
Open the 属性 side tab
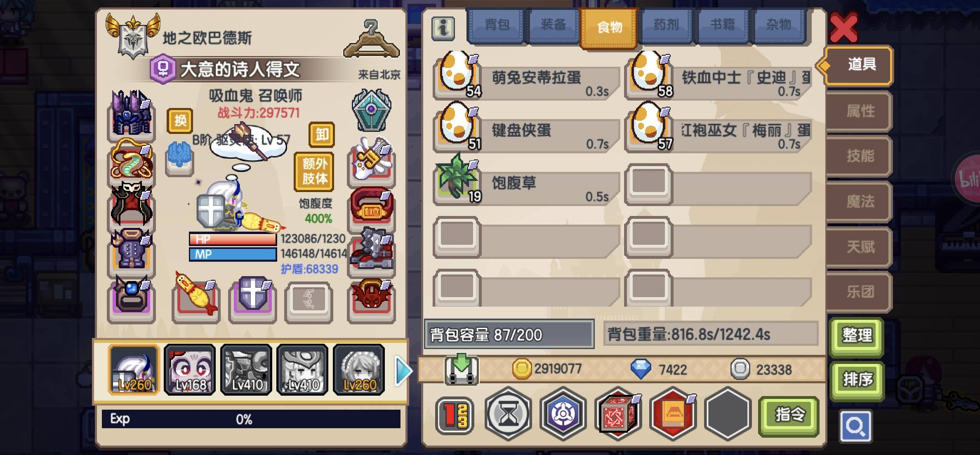[860, 111]
